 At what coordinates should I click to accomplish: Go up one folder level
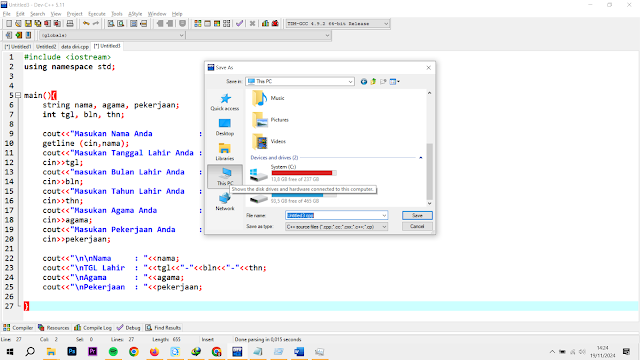coord(373,82)
